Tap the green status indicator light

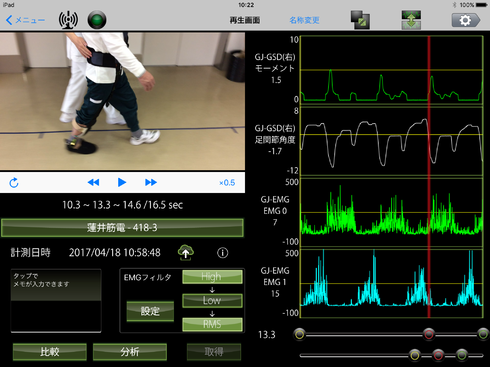tap(97, 20)
